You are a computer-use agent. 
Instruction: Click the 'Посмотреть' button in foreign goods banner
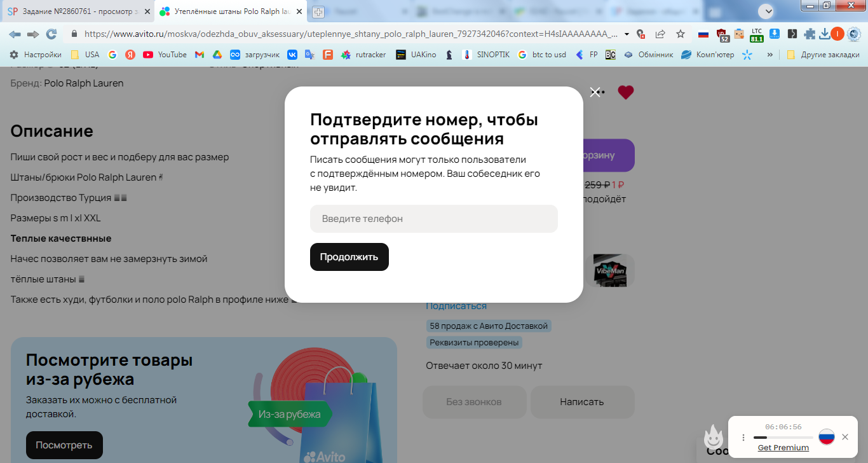pyautogui.click(x=64, y=445)
